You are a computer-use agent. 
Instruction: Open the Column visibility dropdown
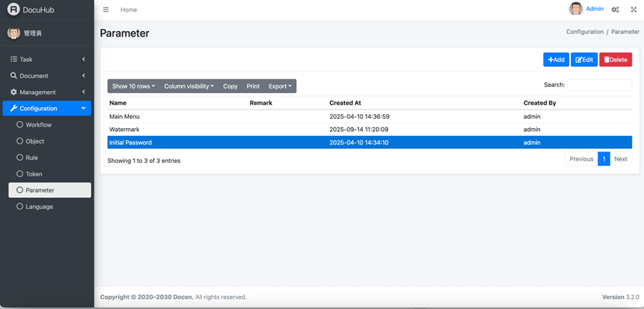pos(189,86)
